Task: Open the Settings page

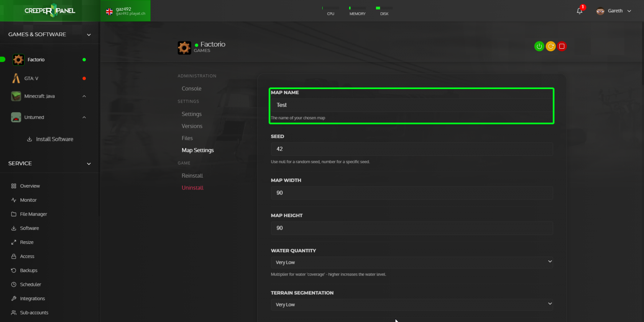Action: [191, 114]
